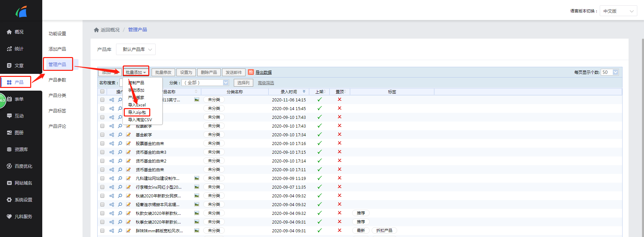The width and height of the screenshot is (644, 237).
Task: Click share icon in 货币基金的由来3 row
Action: pos(112,152)
